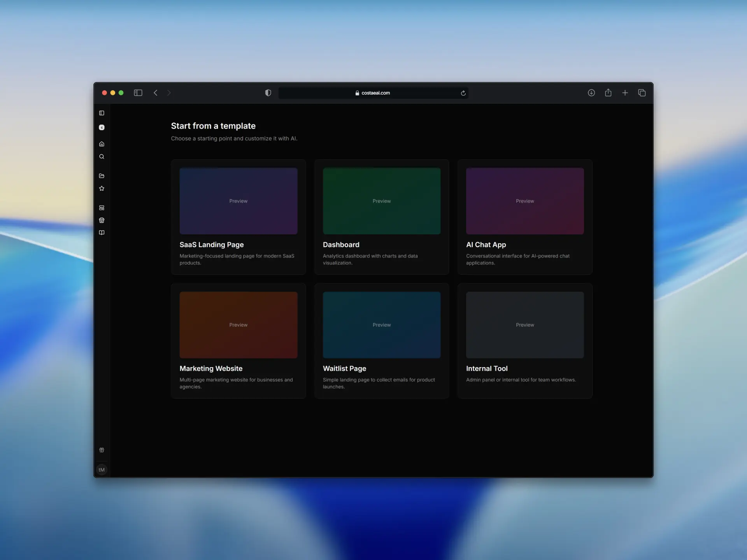Show tab overview using stacked squares icon
This screenshot has width=747, height=560.
[x=642, y=93]
